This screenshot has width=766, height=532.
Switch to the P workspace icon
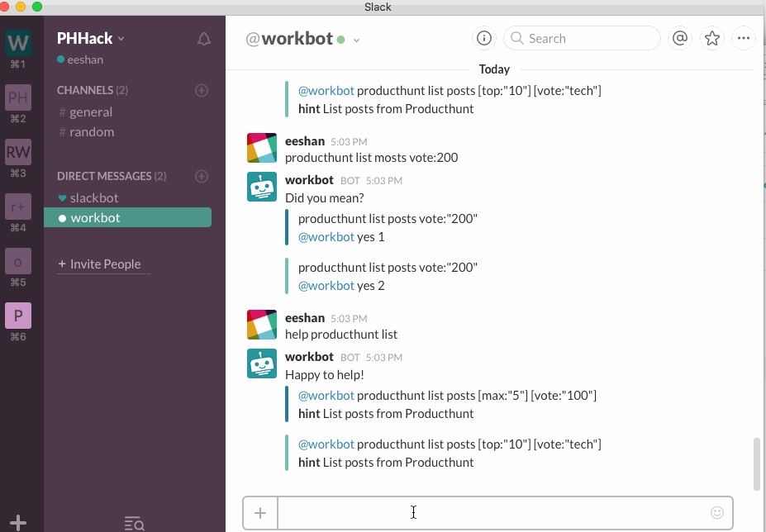pos(18,316)
